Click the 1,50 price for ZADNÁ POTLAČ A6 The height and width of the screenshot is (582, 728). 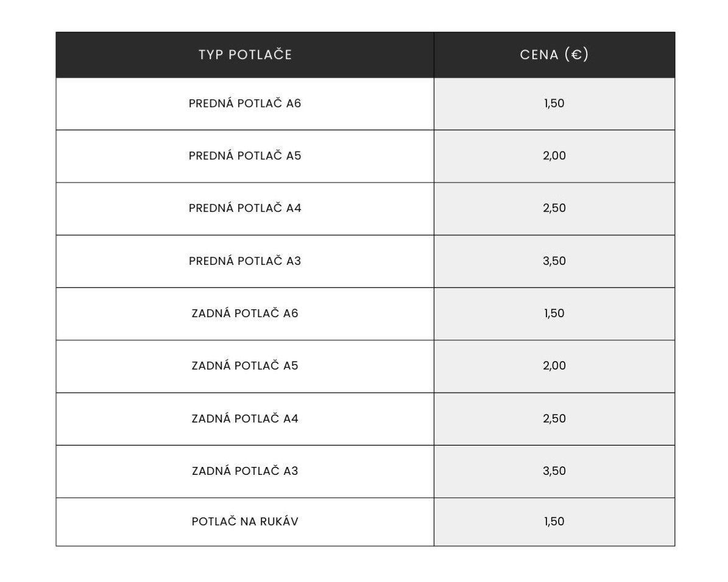[554, 314]
